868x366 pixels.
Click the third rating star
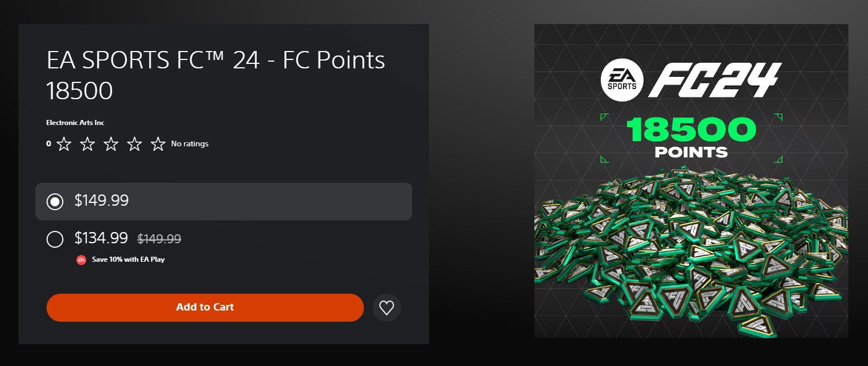111,144
